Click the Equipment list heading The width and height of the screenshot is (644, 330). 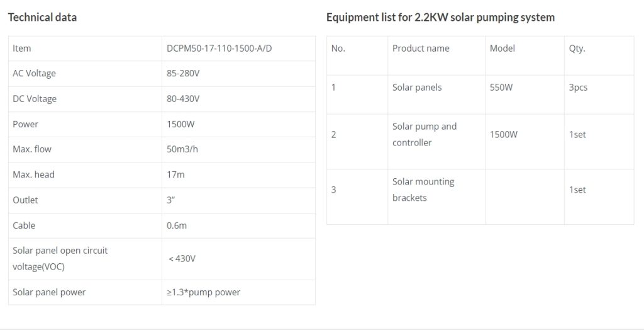click(440, 17)
